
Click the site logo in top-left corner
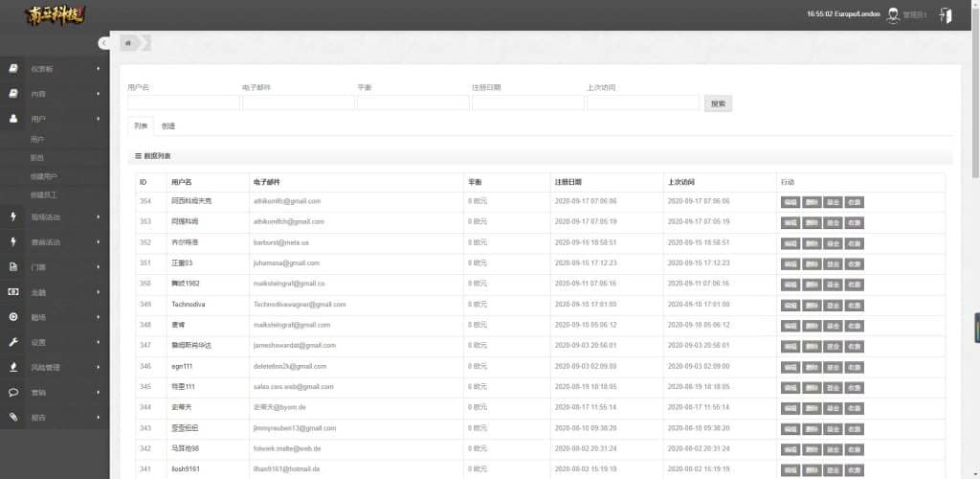pos(56,15)
